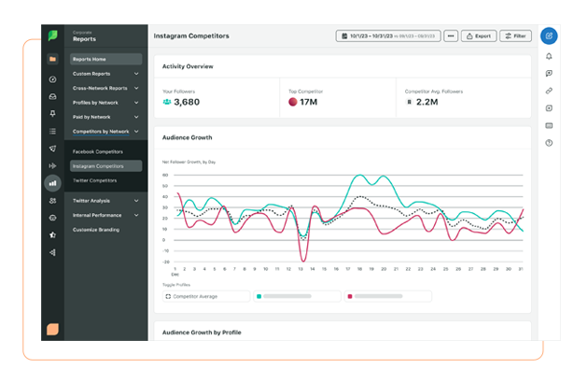Open the Reports bar chart icon
The image size is (588, 383).
(x=53, y=183)
